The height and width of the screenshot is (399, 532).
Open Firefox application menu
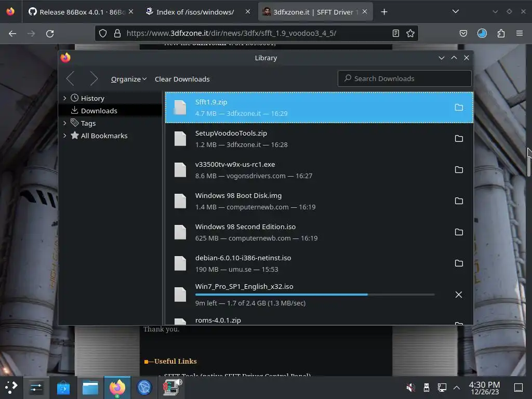tap(520, 33)
